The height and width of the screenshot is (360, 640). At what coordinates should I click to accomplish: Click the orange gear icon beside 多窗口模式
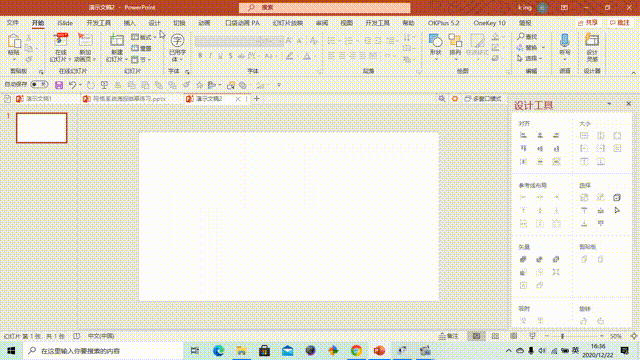455,99
